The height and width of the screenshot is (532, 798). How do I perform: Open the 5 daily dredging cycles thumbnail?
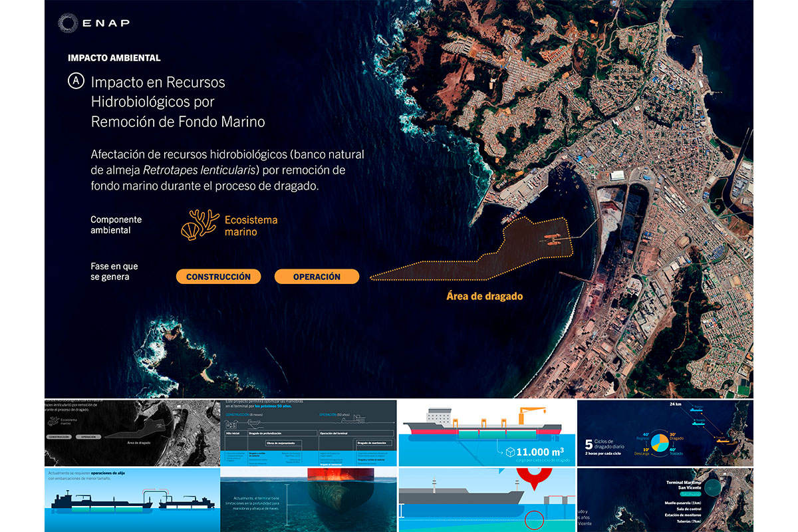coord(665,433)
